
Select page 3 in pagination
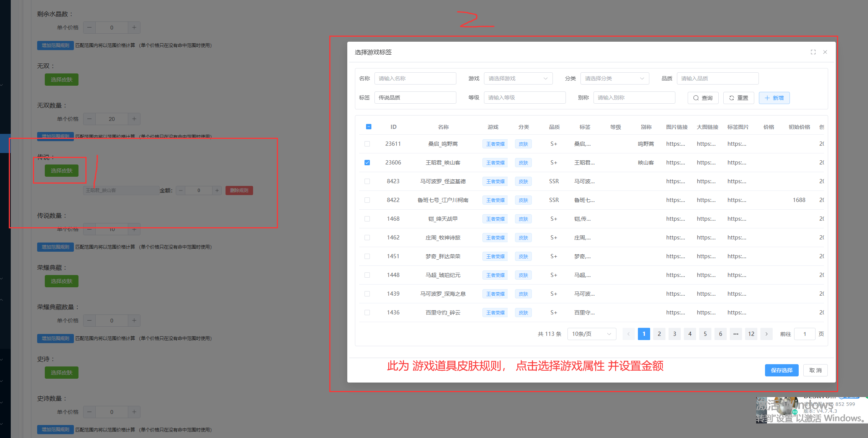675,334
